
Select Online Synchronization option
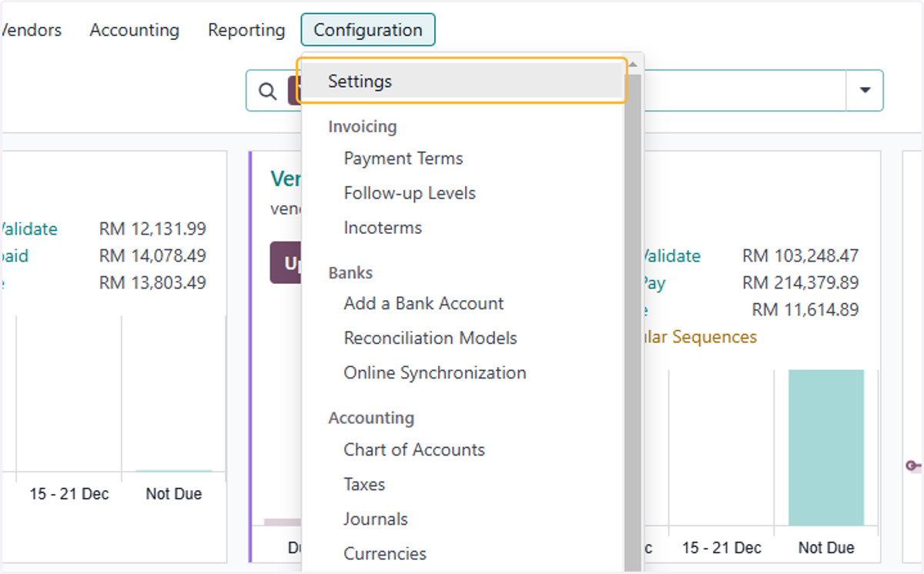pyautogui.click(x=435, y=372)
